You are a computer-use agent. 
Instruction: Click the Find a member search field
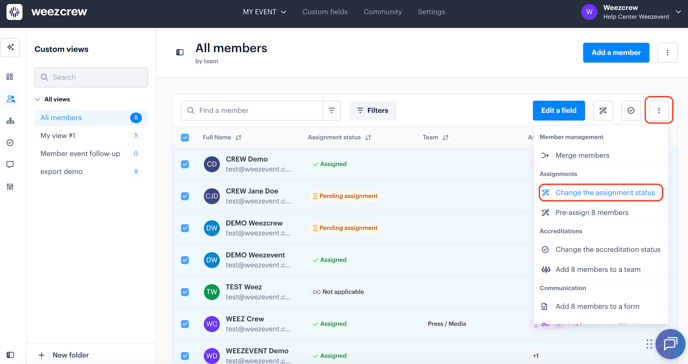252,111
